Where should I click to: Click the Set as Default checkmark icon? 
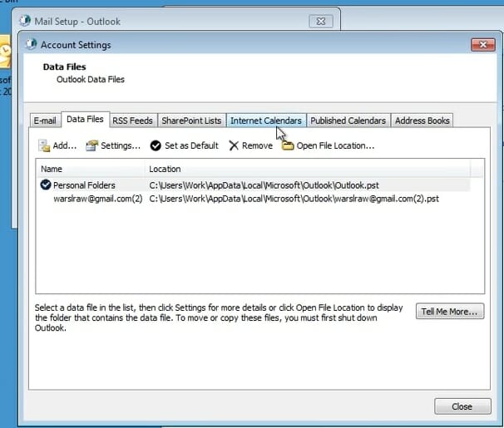[156, 145]
